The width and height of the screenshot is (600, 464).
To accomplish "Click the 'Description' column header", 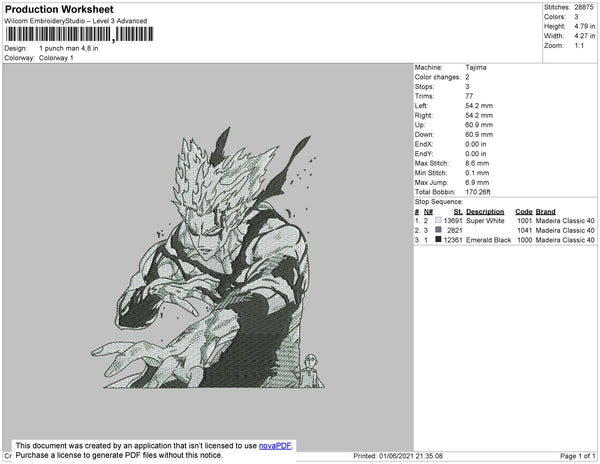I will coord(485,212).
